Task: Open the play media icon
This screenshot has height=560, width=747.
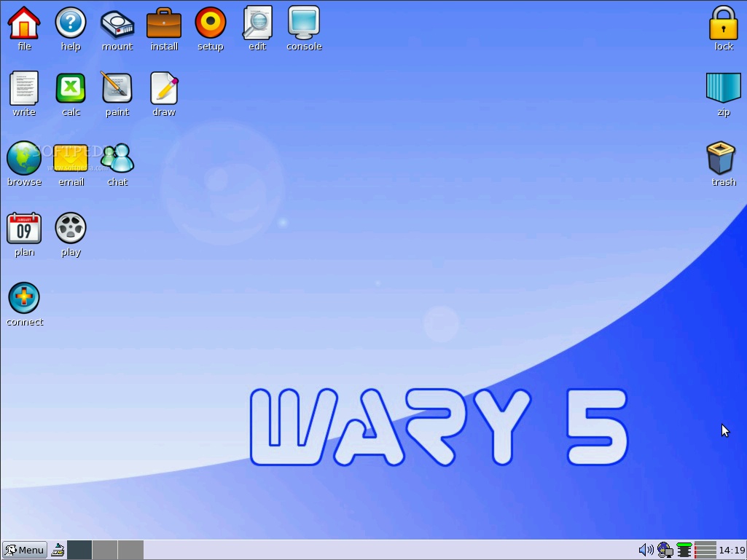Action: click(71, 229)
